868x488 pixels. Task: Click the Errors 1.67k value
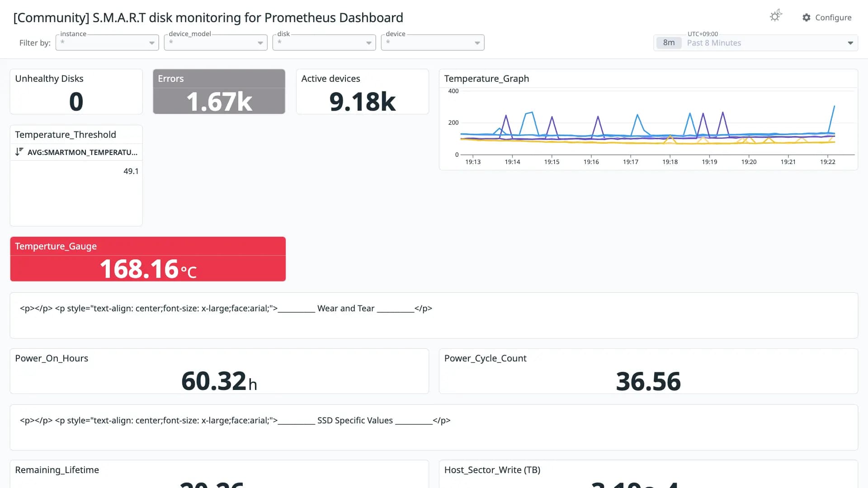point(219,101)
